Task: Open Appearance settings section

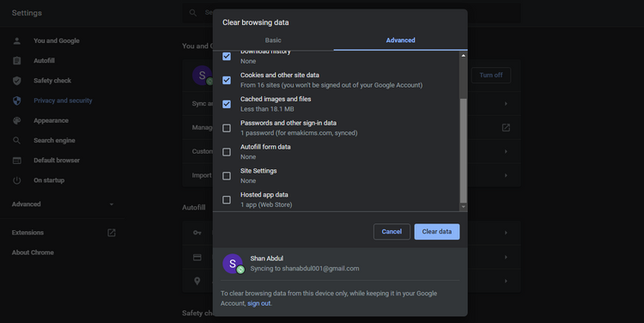Action: (51, 120)
